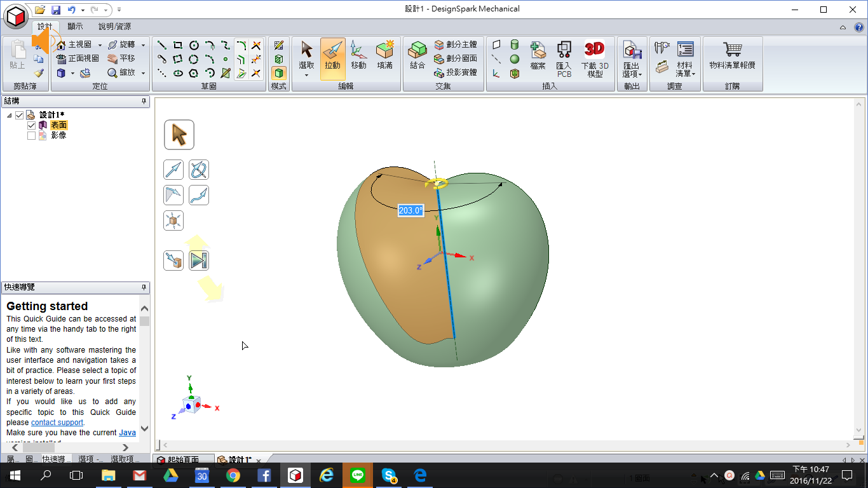Open help with question mark button

pyautogui.click(x=858, y=27)
